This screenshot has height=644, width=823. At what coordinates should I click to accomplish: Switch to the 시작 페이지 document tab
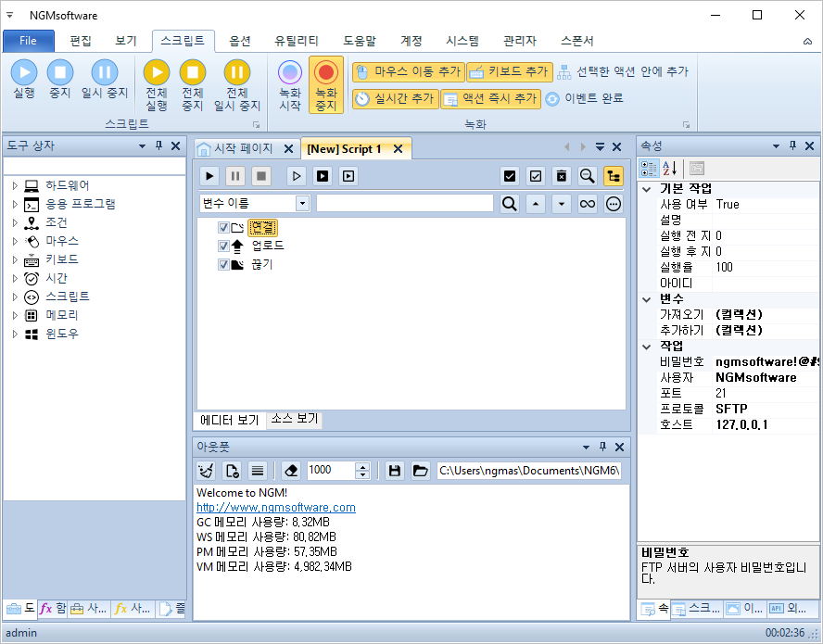point(243,149)
